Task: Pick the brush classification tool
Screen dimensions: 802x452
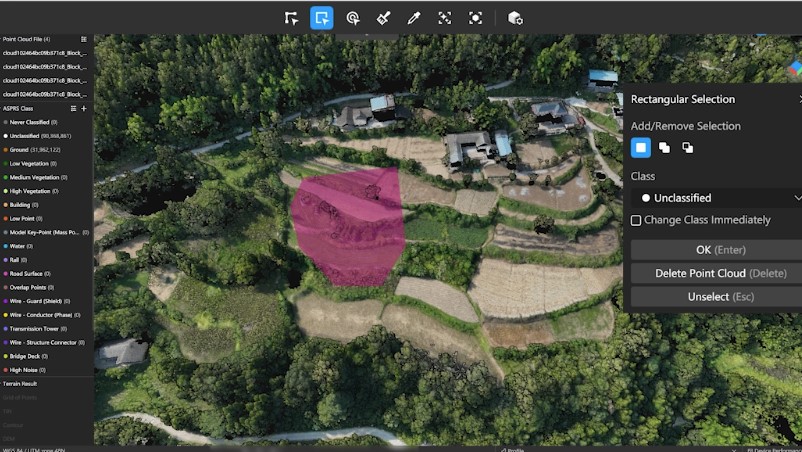Action: point(383,18)
